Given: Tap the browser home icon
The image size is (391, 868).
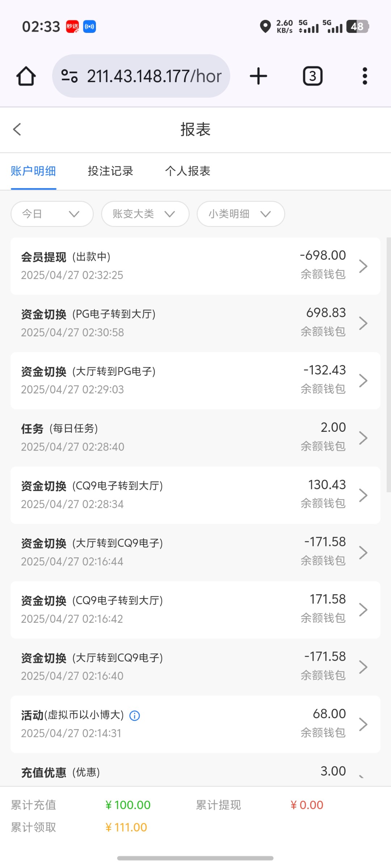Looking at the screenshot, I should 26,76.
